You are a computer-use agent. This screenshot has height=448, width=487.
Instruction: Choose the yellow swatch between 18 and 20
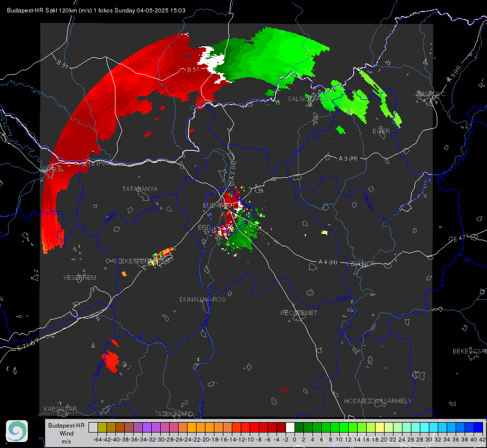coord(380,427)
